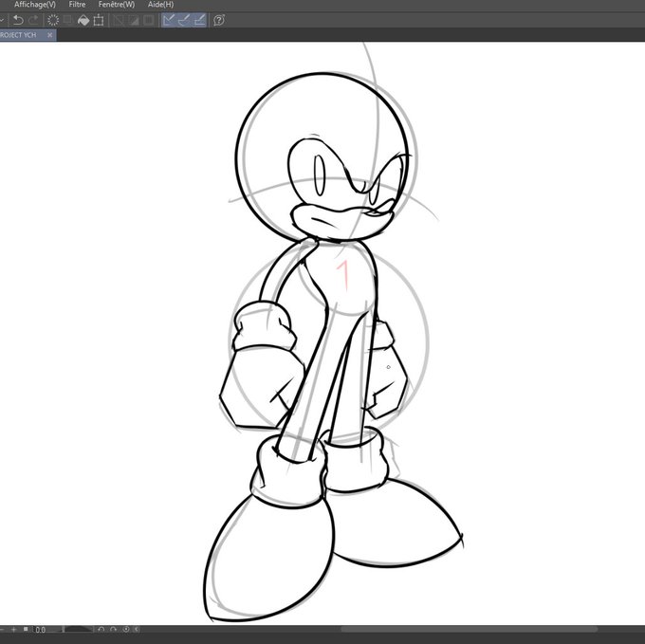Click the Deselect icon in toolbar
The image size is (645, 644).
coord(119,20)
